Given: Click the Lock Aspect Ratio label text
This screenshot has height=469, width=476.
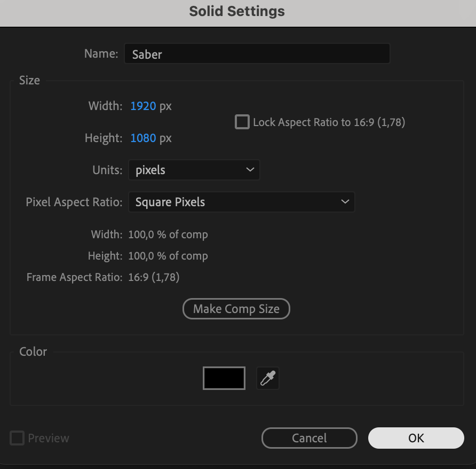Looking at the screenshot, I should pos(329,122).
